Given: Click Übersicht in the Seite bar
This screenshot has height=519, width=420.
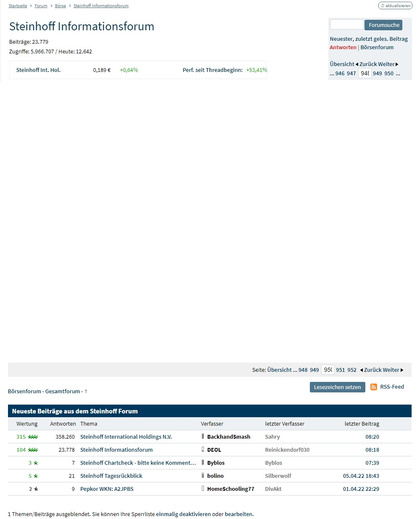Looking at the screenshot, I should tap(280, 370).
